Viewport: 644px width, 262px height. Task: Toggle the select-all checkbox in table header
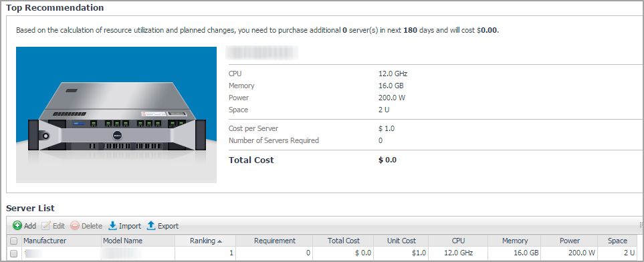(x=13, y=241)
